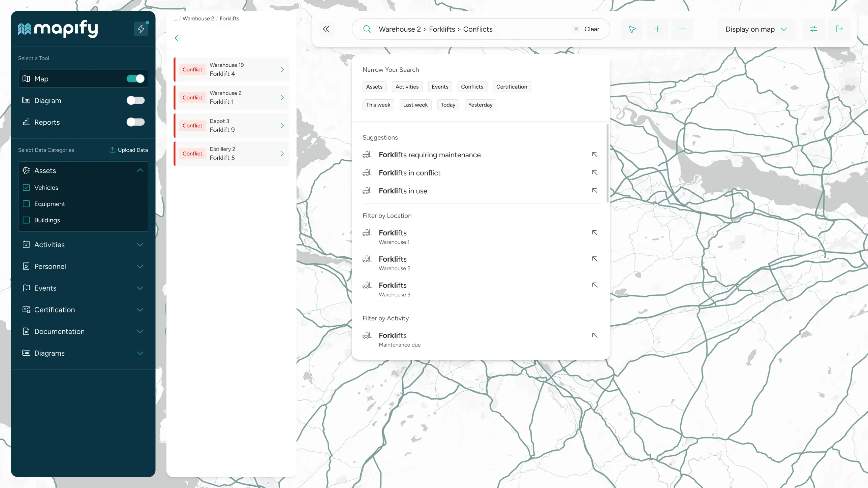Collapse the Assets category
Viewport: 868px width, 488px height.
140,170
